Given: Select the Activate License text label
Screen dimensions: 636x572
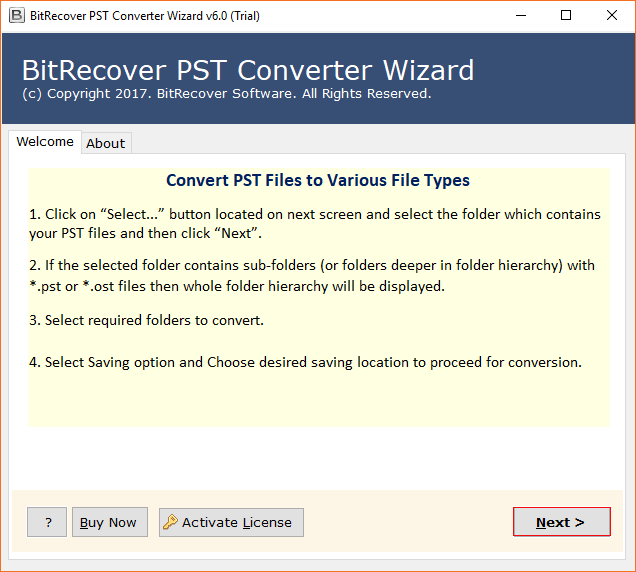Looking at the screenshot, I should [x=237, y=522].
